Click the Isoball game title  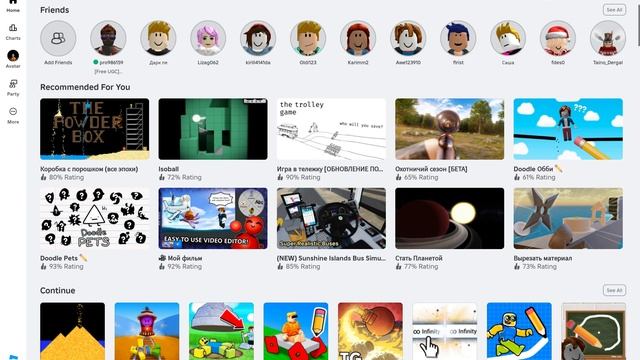169,169
